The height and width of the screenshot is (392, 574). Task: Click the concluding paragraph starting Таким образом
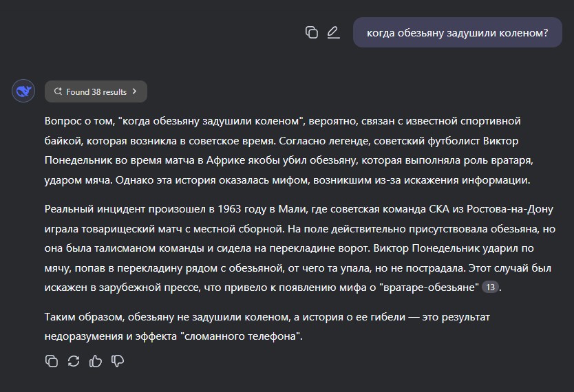click(x=267, y=327)
